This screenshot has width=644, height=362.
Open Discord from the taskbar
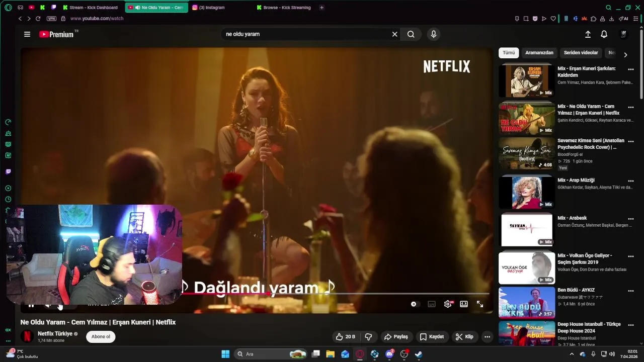389,354
